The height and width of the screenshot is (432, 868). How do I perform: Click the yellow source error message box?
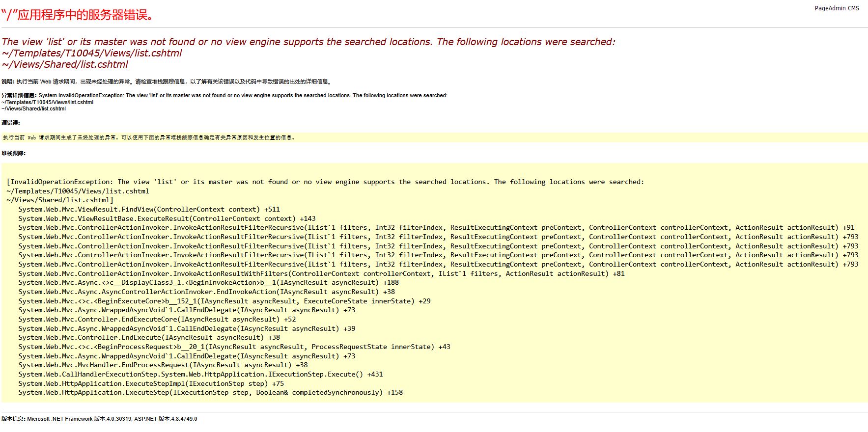click(x=149, y=137)
